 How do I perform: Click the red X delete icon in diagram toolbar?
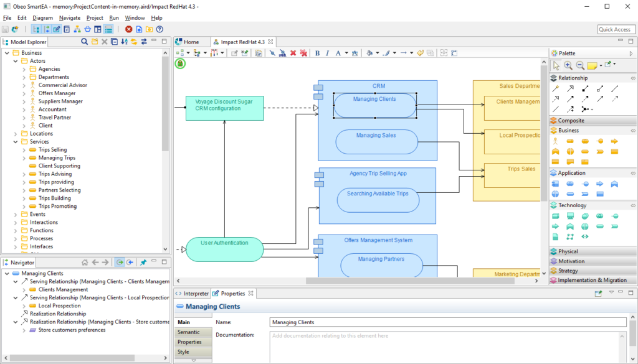tap(293, 54)
